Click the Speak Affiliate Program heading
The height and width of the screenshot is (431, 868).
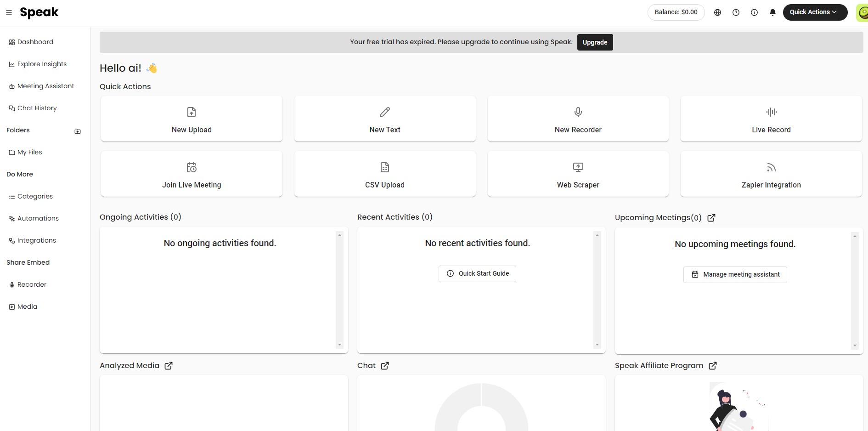click(659, 366)
